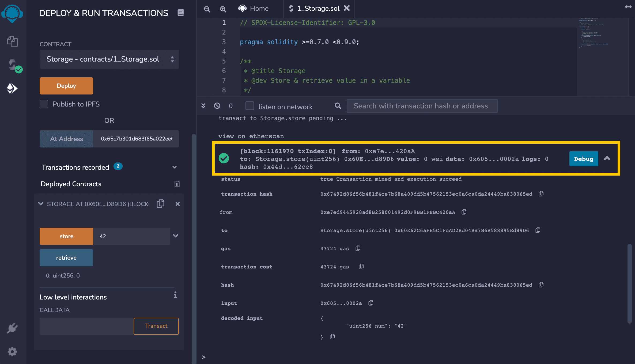Image resolution: width=635 pixels, height=364 pixels.
Task: Open the File explorers icon in sidebar
Action: pos(12,41)
